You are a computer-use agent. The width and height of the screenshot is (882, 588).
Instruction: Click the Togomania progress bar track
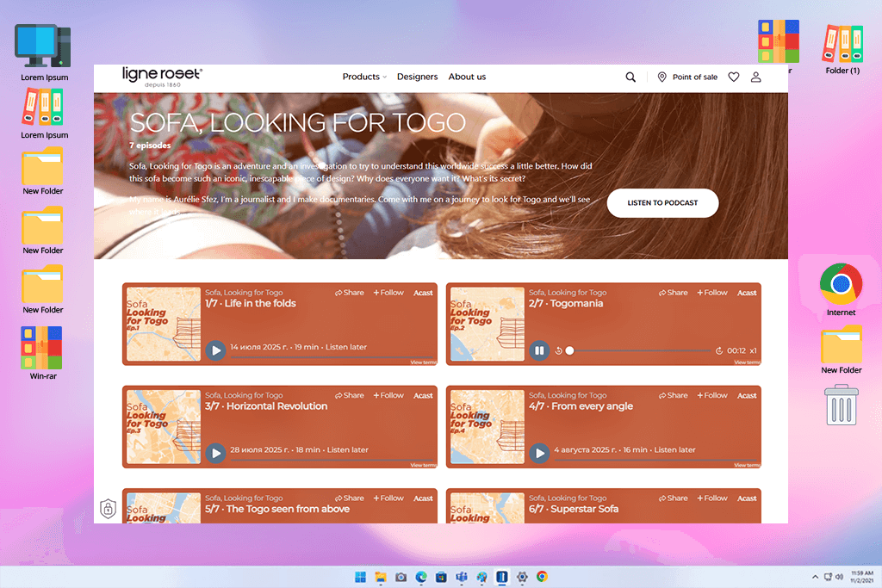pyautogui.click(x=640, y=350)
